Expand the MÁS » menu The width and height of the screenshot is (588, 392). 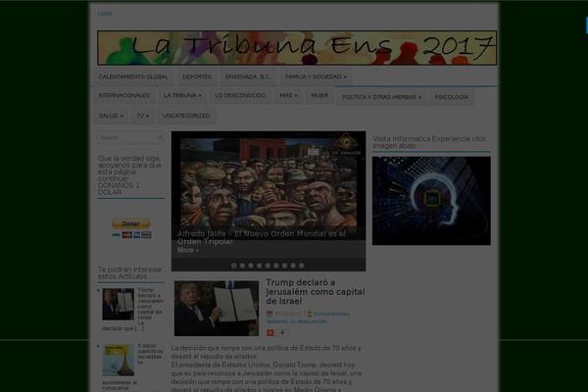coord(288,96)
